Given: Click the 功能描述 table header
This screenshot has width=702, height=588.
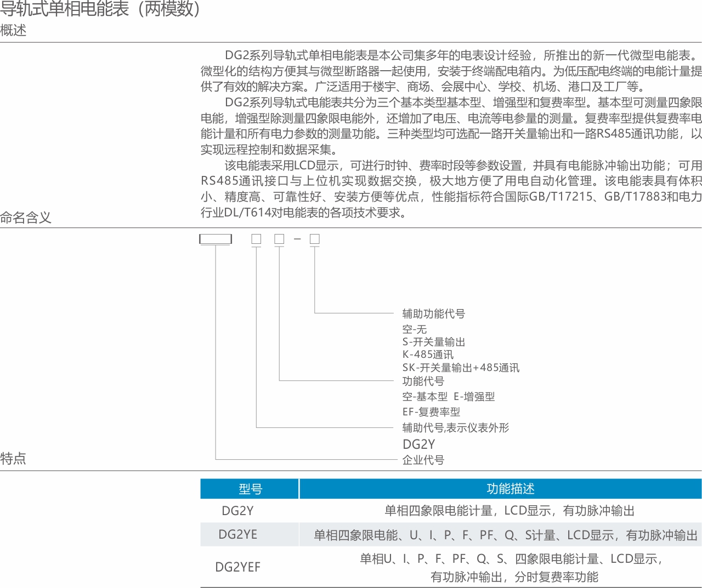Looking at the screenshot, I should point(501,489).
